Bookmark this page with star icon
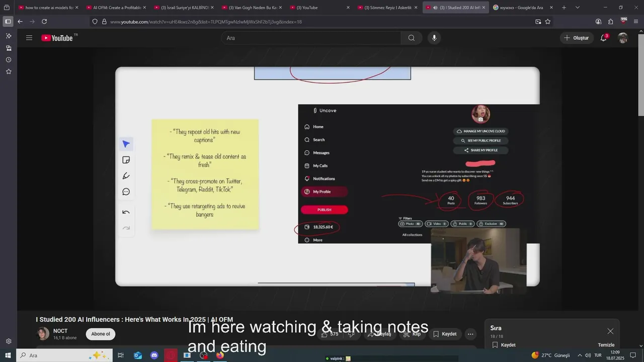 [547, 22]
